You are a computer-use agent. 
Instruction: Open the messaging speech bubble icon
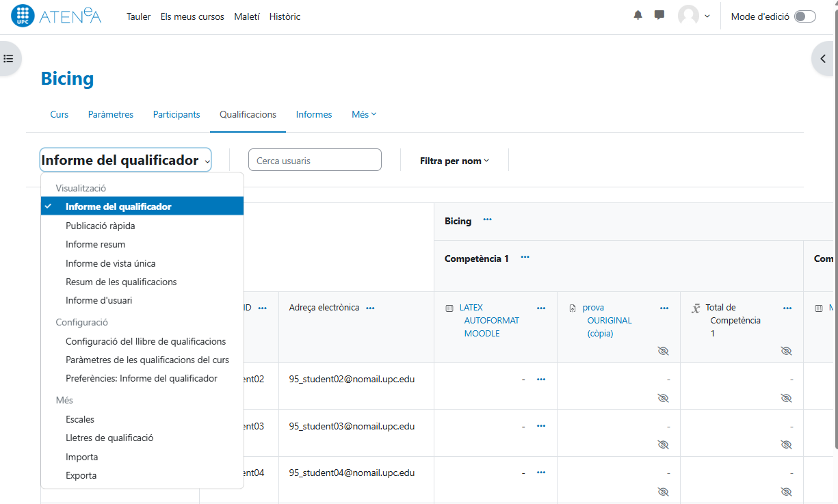pos(659,15)
